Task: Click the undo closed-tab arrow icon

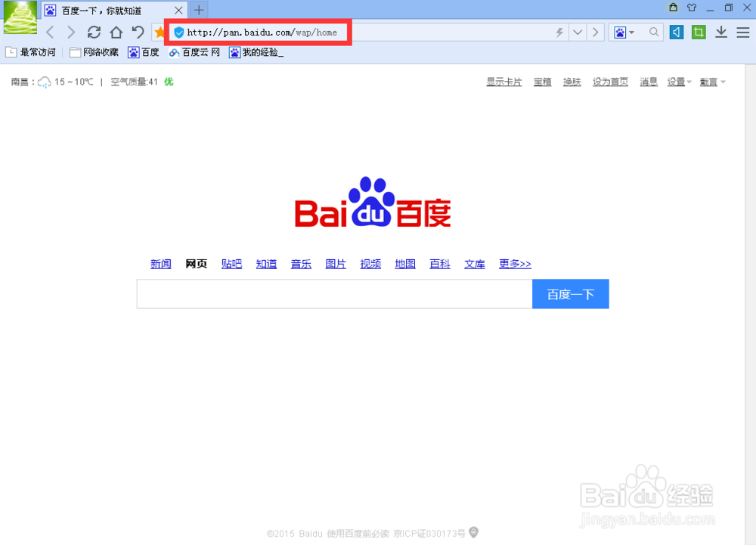Action: click(138, 33)
